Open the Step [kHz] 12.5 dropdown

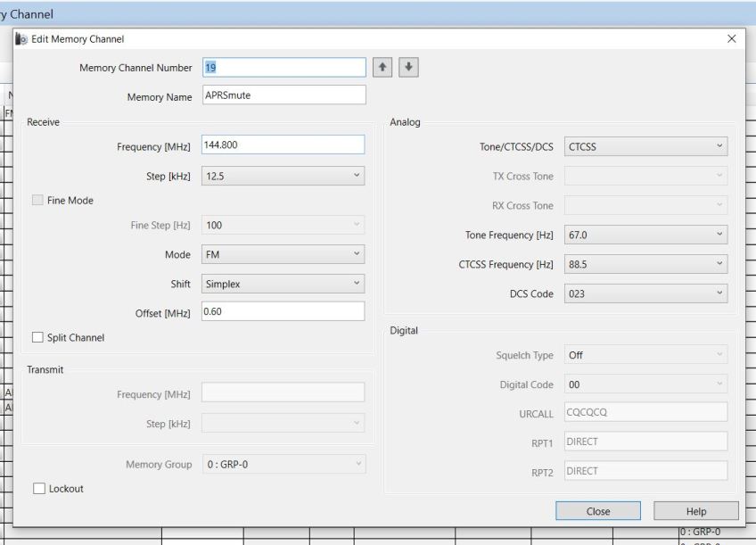(x=283, y=177)
